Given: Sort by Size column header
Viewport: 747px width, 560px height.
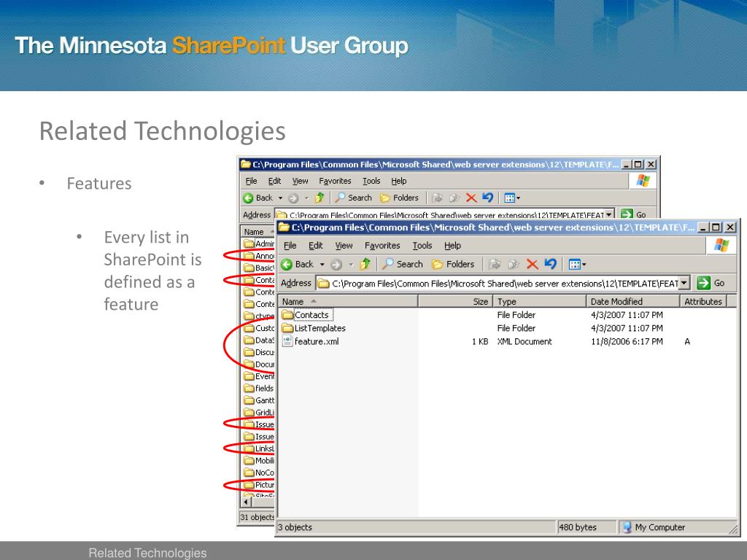Looking at the screenshot, I should click(455, 301).
